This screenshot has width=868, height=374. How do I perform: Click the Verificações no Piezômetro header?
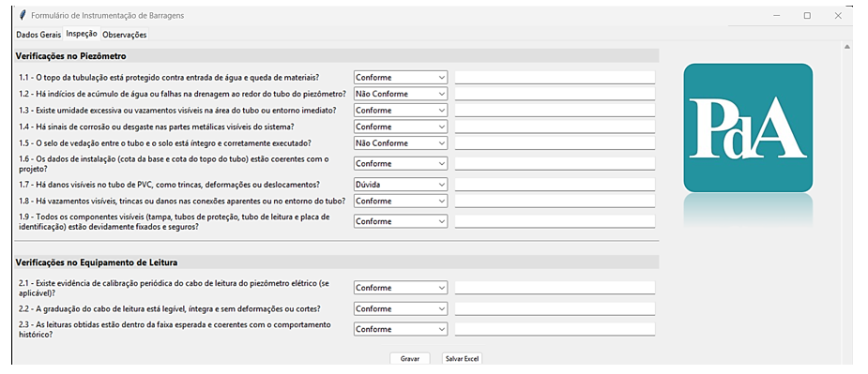click(337, 56)
